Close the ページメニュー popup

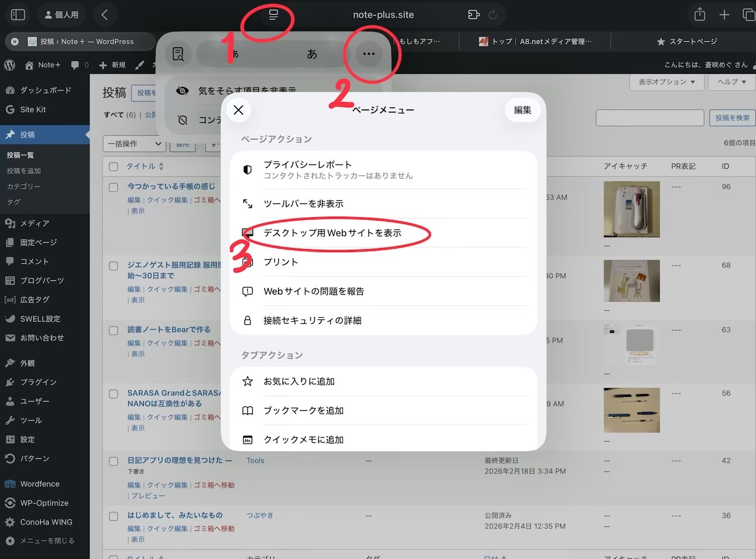click(x=239, y=110)
